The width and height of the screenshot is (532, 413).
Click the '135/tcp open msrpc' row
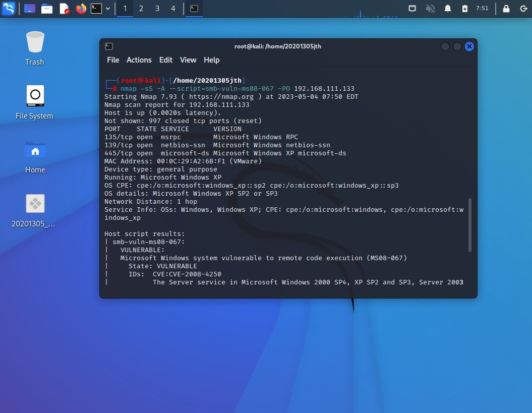pyautogui.click(x=201, y=137)
